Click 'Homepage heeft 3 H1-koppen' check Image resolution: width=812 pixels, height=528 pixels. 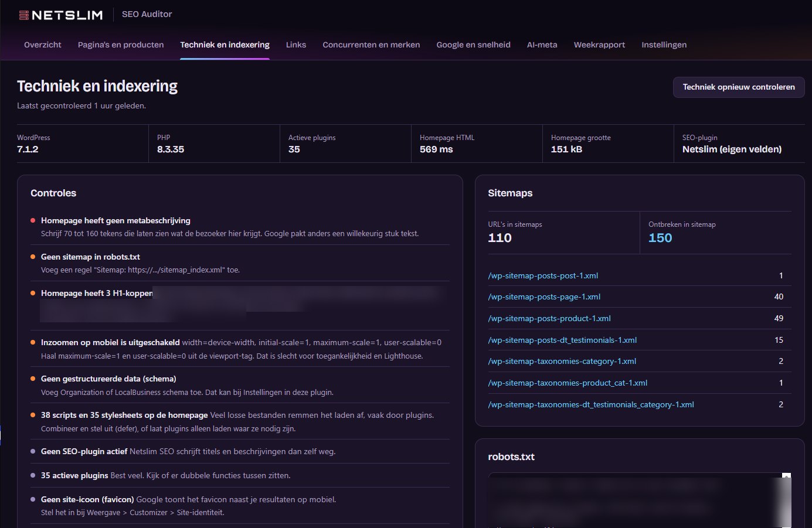[x=97, y=293]
